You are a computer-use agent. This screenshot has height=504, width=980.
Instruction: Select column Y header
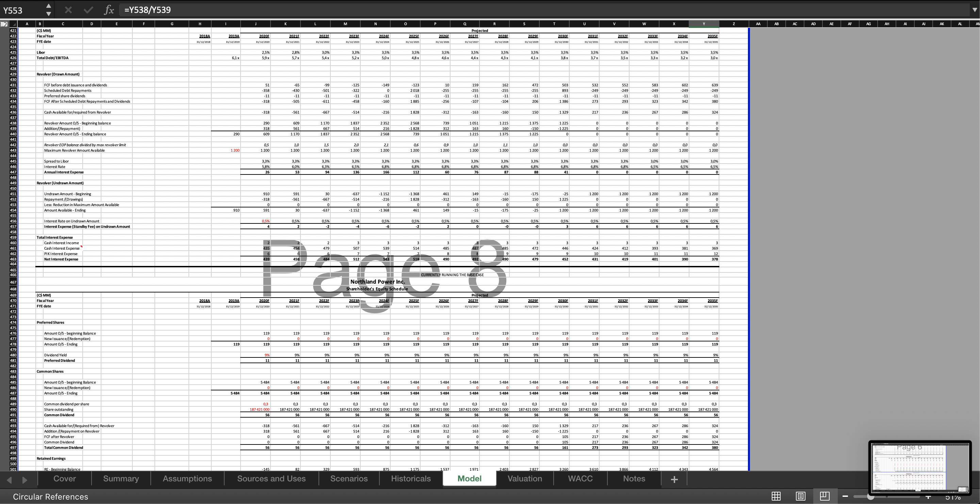704,23
